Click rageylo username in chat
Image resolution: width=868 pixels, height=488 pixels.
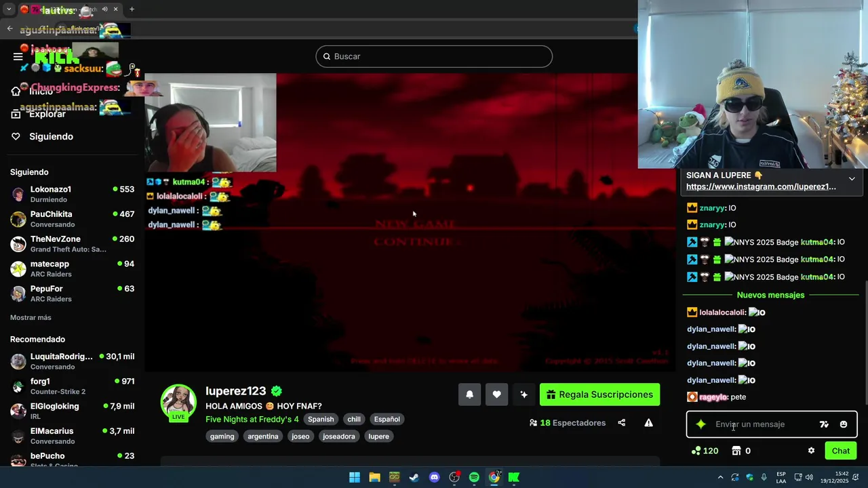click(x=713, y=397)
